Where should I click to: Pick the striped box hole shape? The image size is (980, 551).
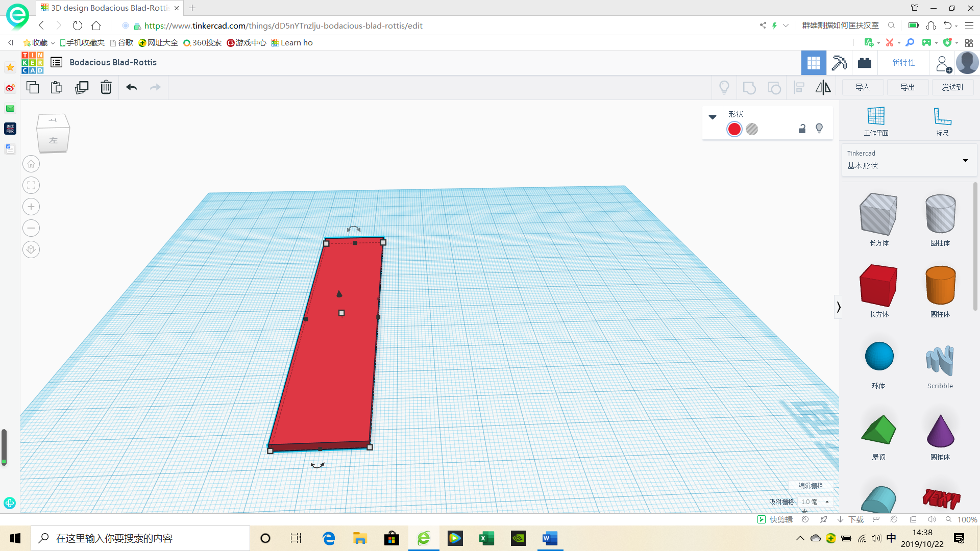(878, 214)
